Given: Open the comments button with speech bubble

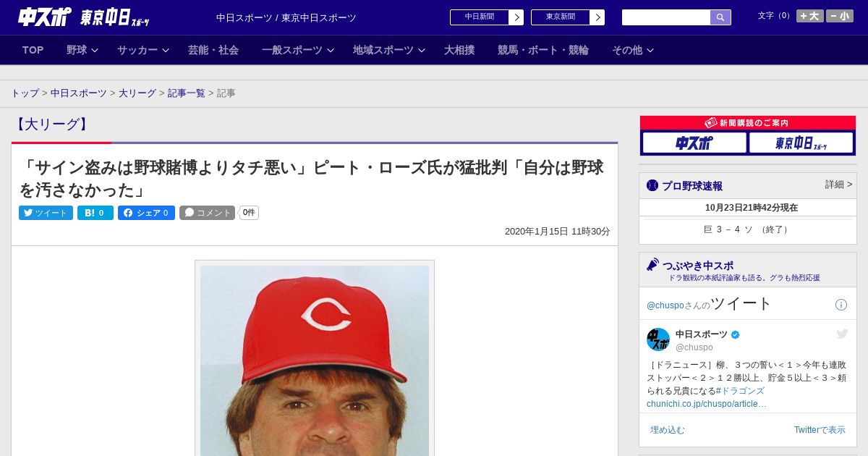Looking at the screenshot, I should [207, 213].
